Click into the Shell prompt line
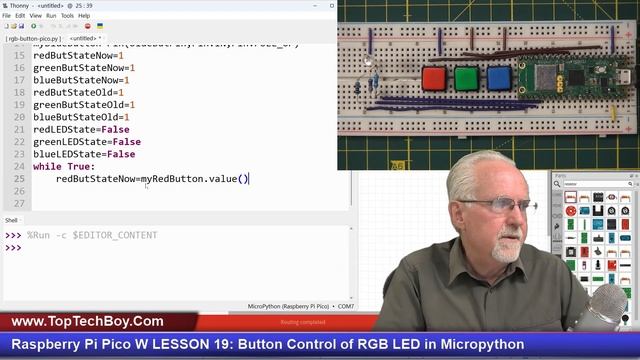This screenshot has height=360, width=640. point(176,248)
